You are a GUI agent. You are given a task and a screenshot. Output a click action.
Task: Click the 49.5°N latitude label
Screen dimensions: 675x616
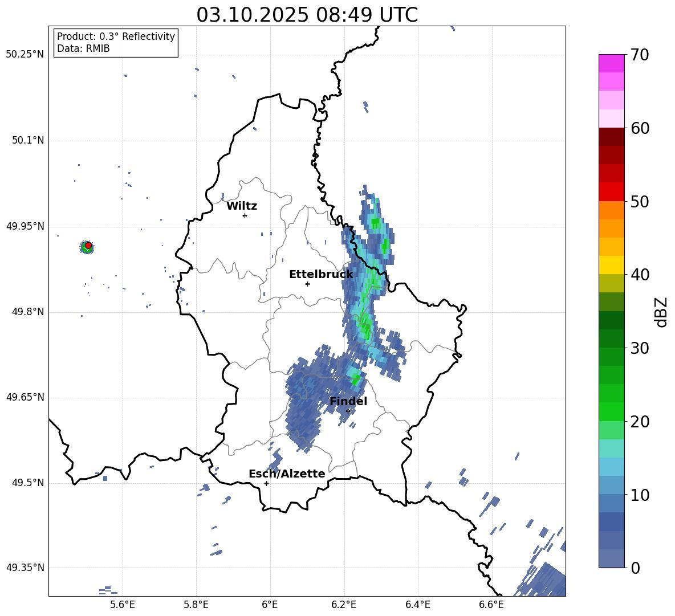(27, 483)
